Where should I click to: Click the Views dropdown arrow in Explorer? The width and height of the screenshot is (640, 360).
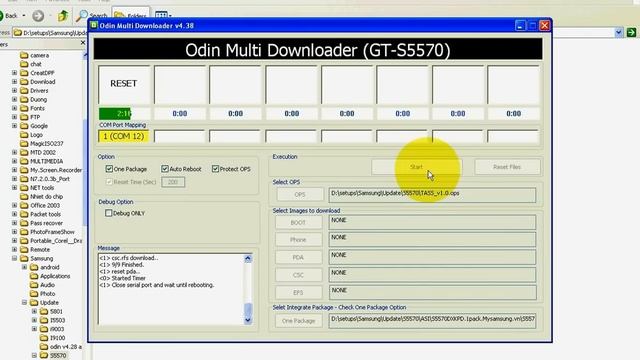point(170,16)
